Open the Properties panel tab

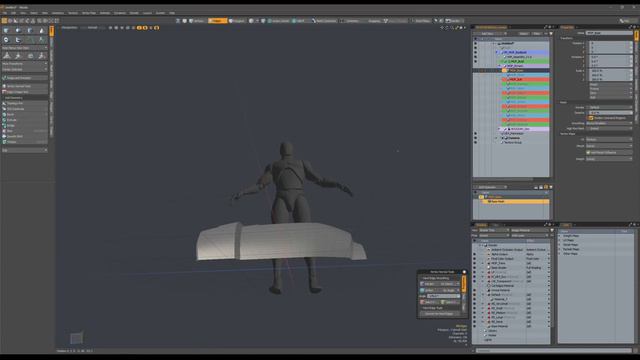point(567,27)
